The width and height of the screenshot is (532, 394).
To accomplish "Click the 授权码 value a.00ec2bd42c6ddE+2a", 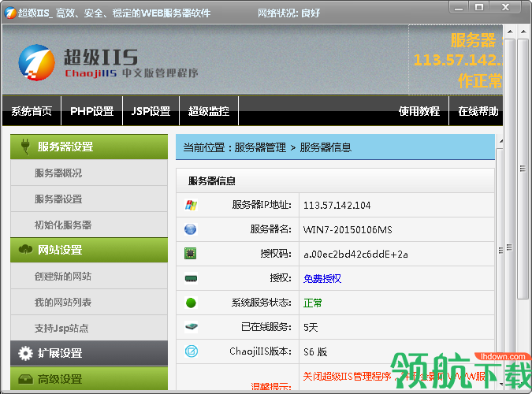I will pyautogui.click(x=356, y=255).
